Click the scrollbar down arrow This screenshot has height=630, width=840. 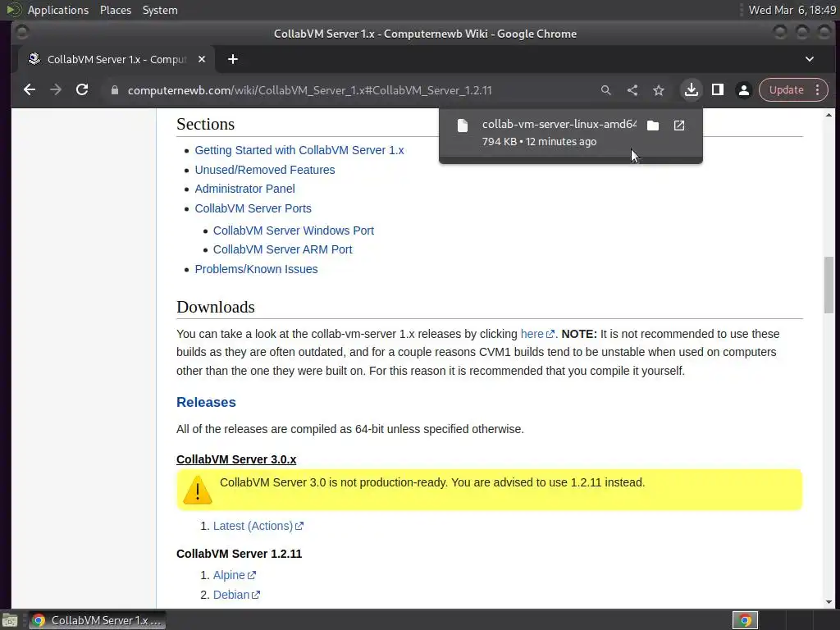coord(829,602)
